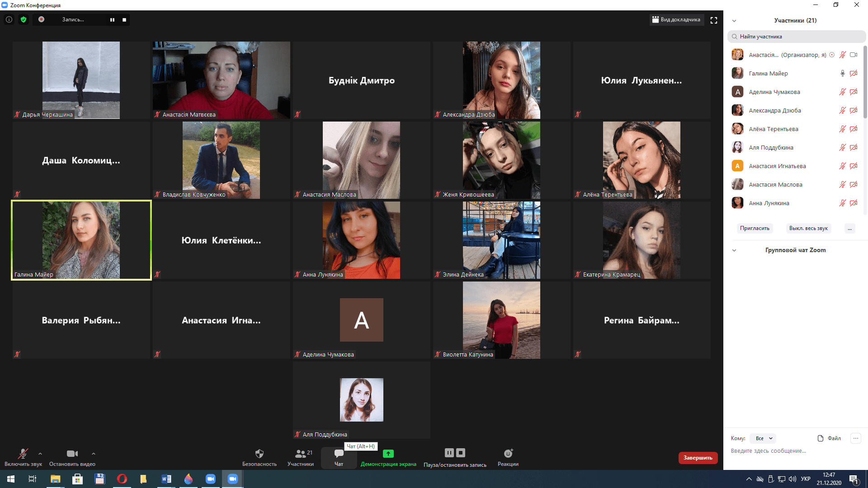Screen dimensions: 868x488
Task: Start screen sharing with green icon
Action: click(x=388, y=454)
